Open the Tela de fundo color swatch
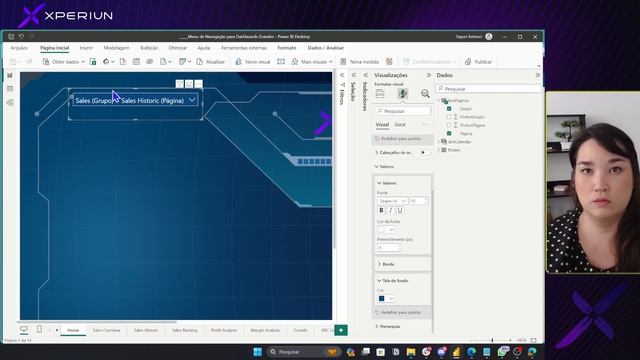This screenshot has height=360, width=640. tap(386, 298)
